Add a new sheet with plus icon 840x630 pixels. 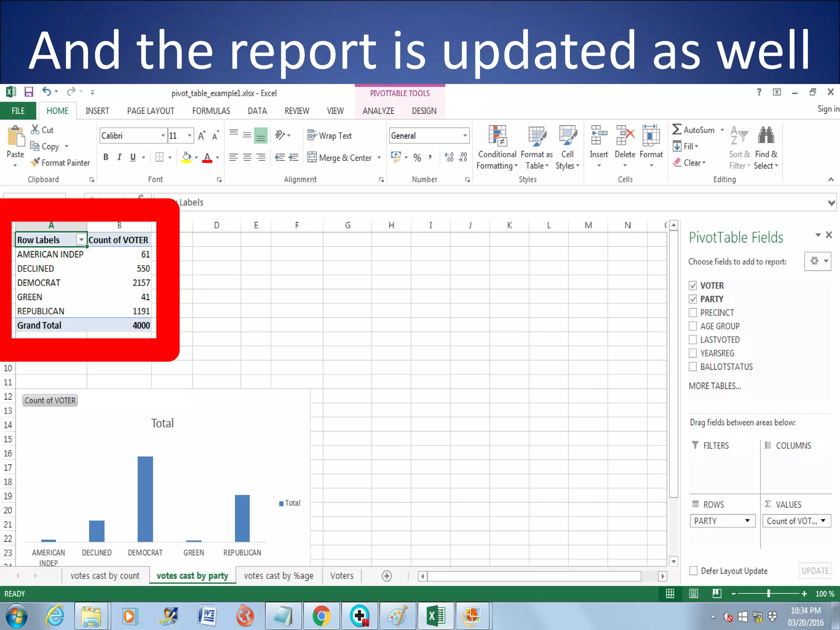[386, 576]
